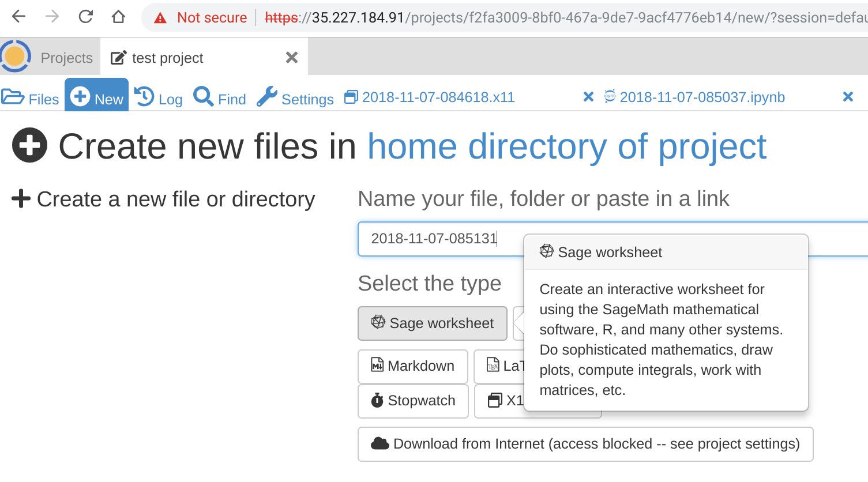
Task: Click the browser home icon
Action: [x=118, y=17]
